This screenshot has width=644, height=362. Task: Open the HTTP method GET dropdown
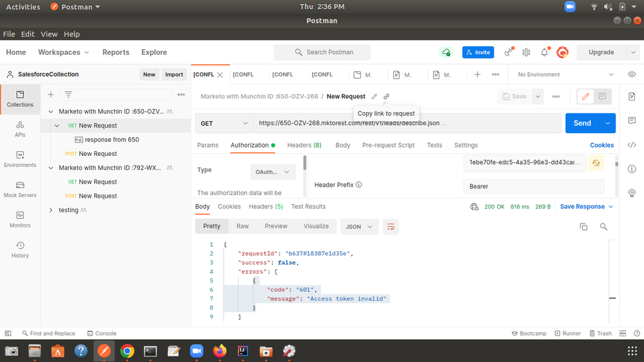click(x=224, y=123)
